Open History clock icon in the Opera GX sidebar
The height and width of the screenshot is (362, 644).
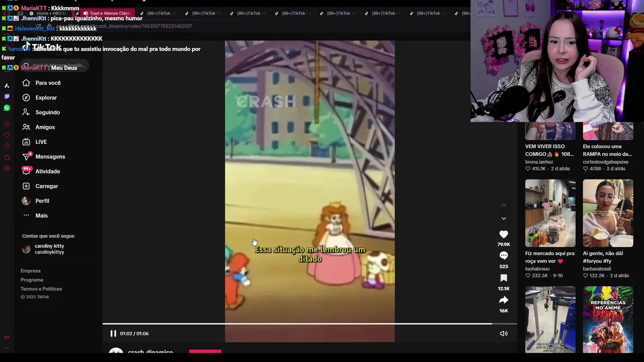tap(7, 146)
